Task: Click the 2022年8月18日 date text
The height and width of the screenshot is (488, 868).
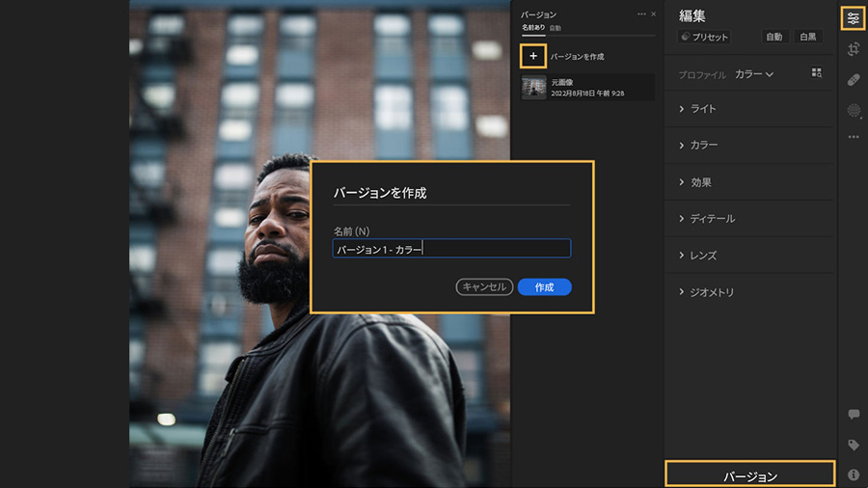Action: 587,94
